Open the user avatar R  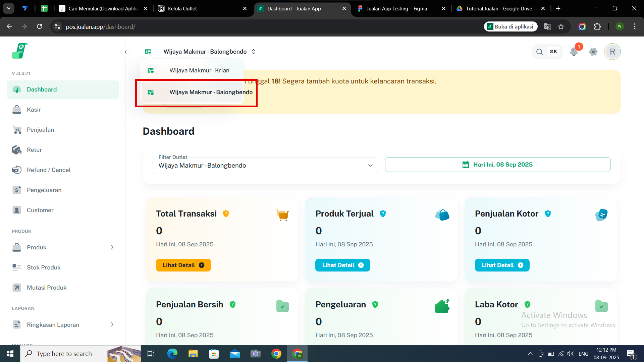click(612, 52)
